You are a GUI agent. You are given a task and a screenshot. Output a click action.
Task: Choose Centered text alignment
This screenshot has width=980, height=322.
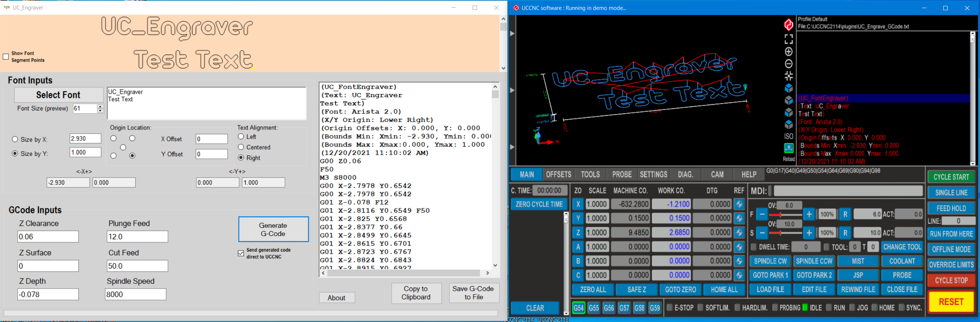coord(241,147)
